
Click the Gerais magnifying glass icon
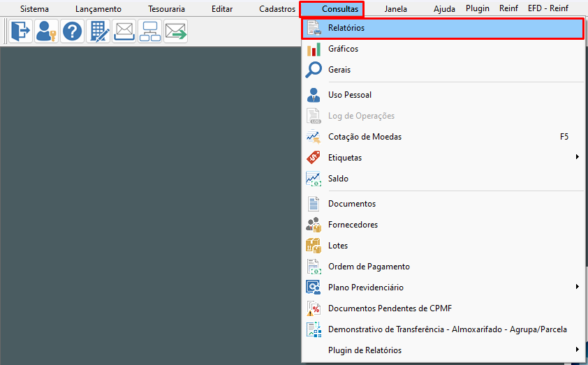tap(314, 70)
